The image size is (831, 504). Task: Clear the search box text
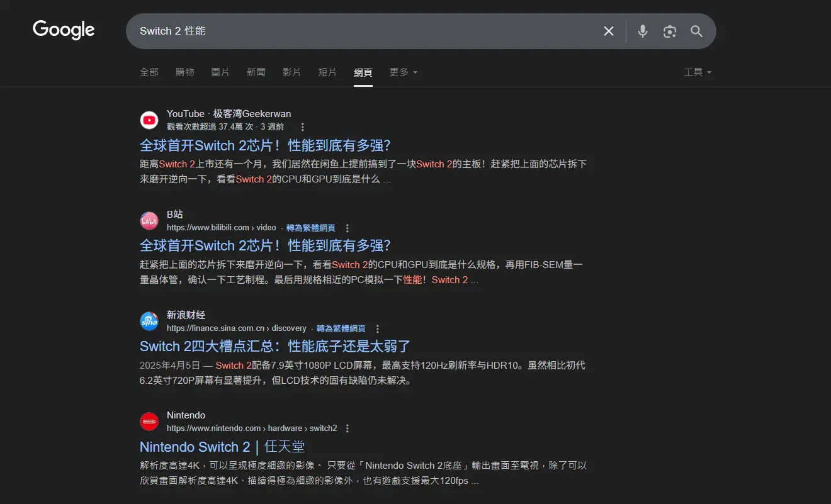point(608,31)
